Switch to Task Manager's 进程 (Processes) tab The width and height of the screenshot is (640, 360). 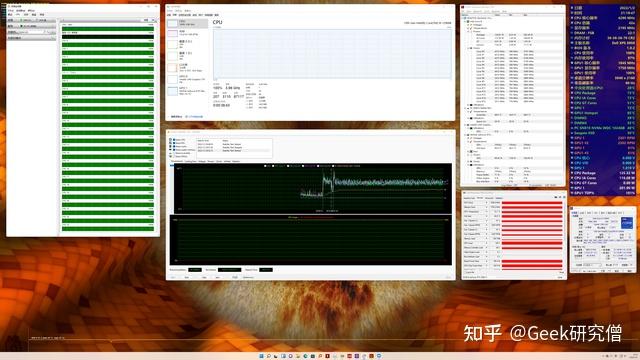169,15
